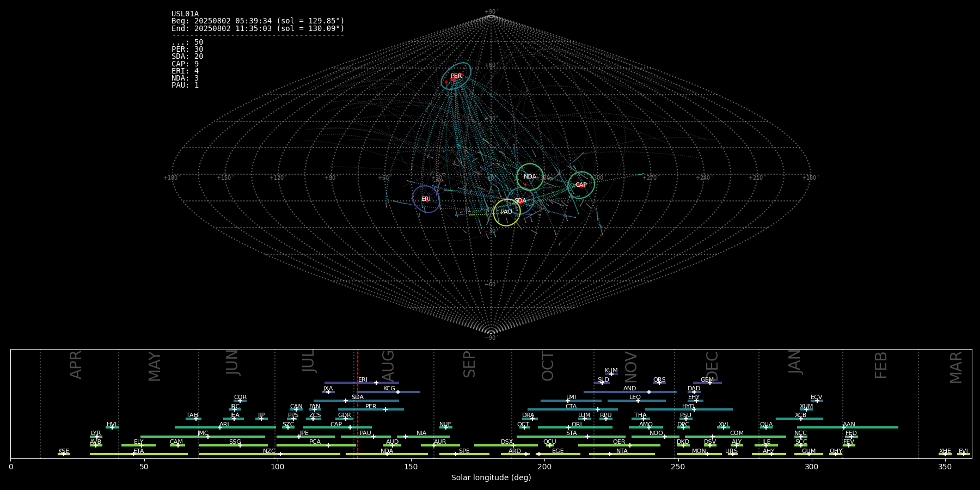Click the NDA shower bar in the timeline
980x490 pixels.
point(387,454)
